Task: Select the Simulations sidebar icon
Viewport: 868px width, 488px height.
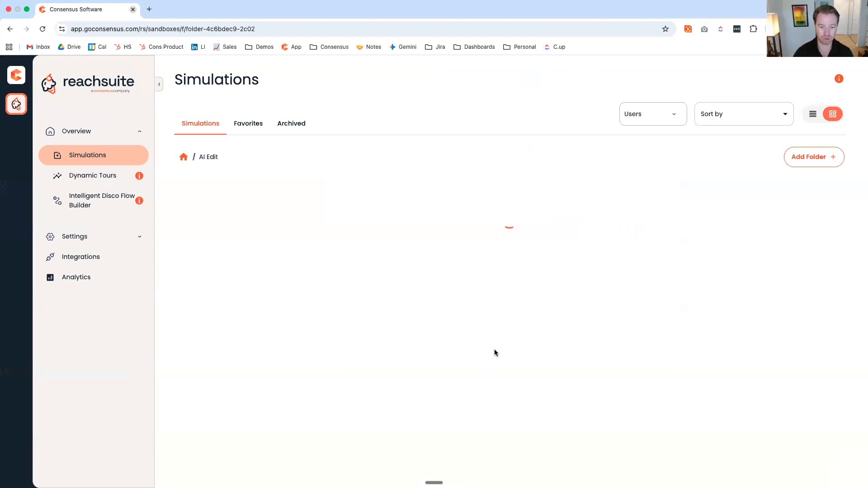Action: point(57,155)
